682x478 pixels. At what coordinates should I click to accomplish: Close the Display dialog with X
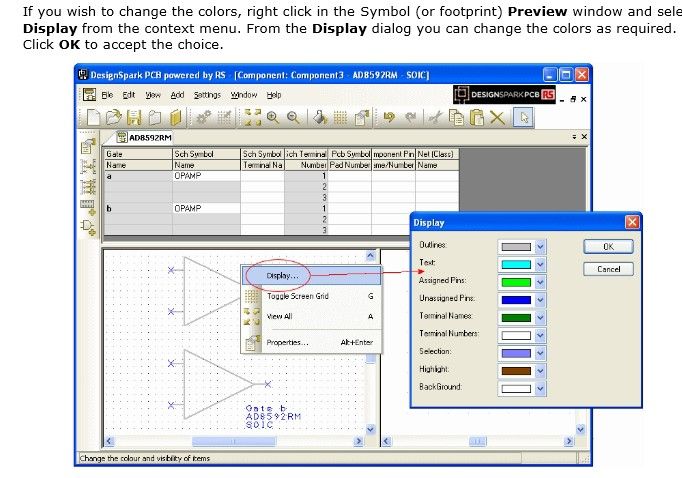(x=632, y=222)
